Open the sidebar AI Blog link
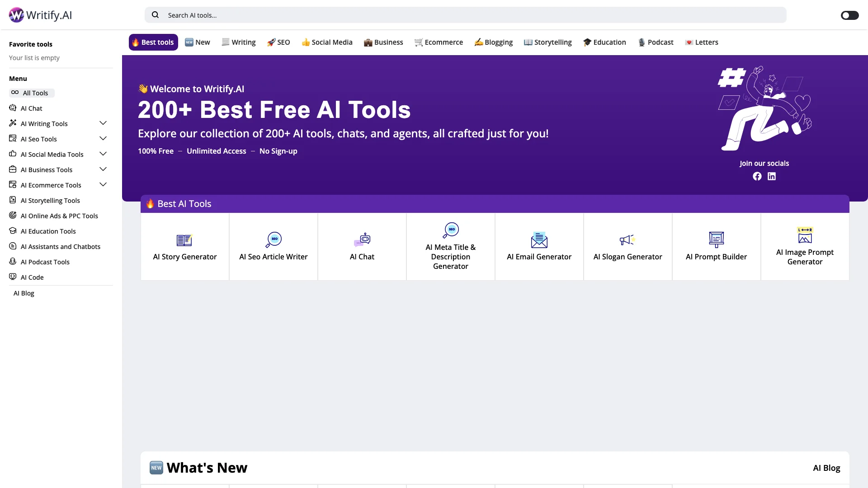The width and height of the screenshot is (868, 488). [24, 293]
